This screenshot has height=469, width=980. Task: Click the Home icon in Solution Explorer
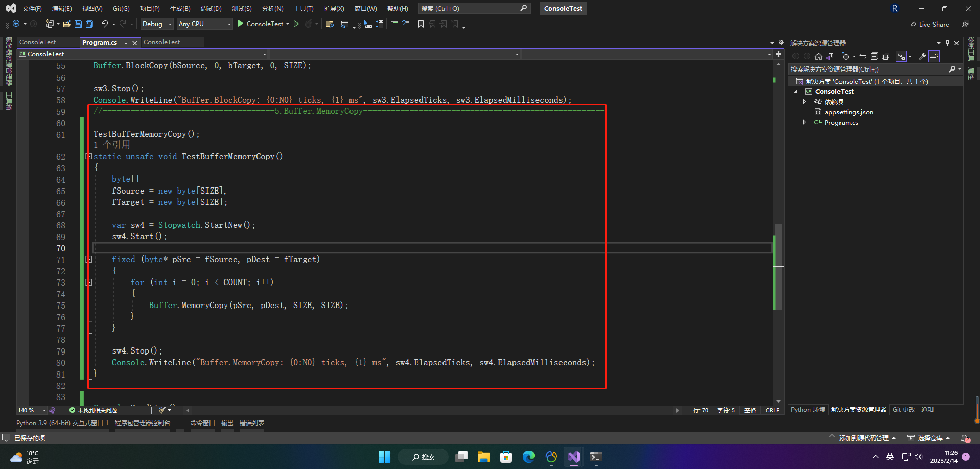click(x=819, y=56)
